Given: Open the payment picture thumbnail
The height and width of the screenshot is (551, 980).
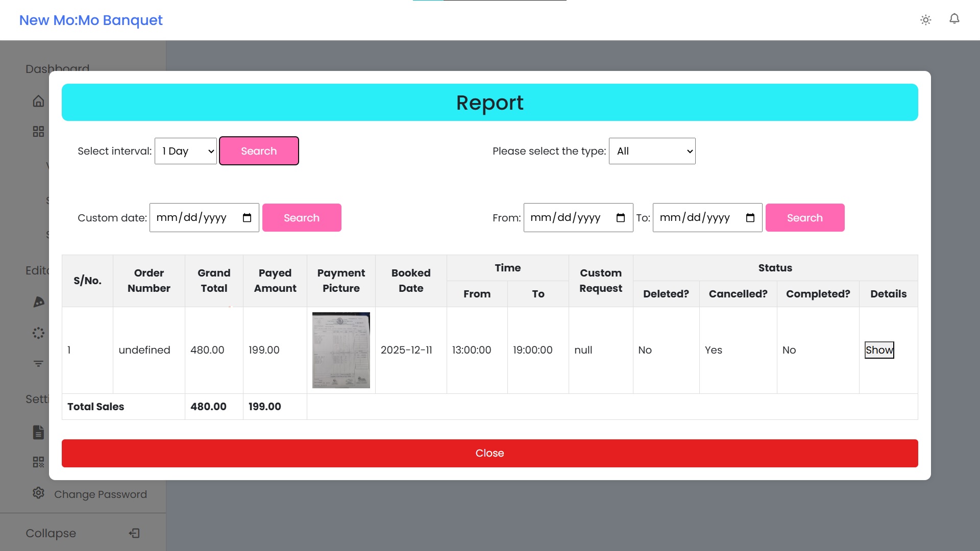Looking at the screenshot, I should [341, 350].
